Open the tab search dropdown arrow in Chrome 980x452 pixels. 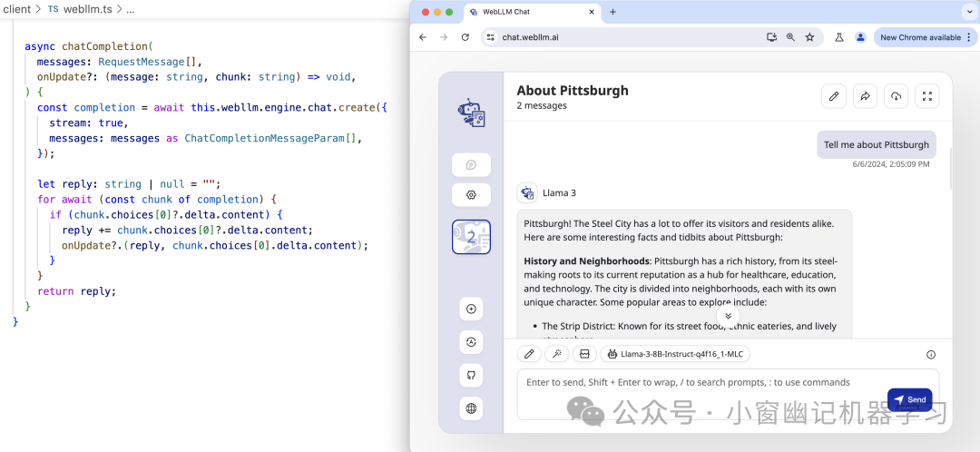(x=967, y=12)
